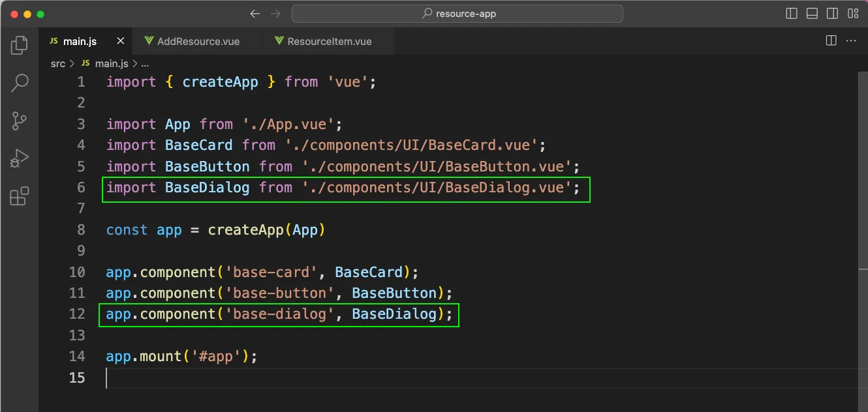
Task: Click 'mount' on line 14
Action: coord(161,357)
